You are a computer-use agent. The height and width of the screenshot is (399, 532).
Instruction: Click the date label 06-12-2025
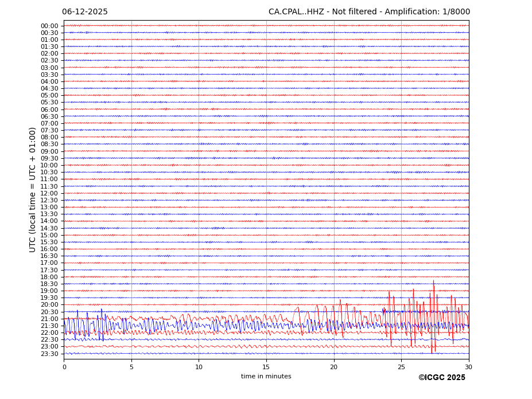click(x=85, y=12)
